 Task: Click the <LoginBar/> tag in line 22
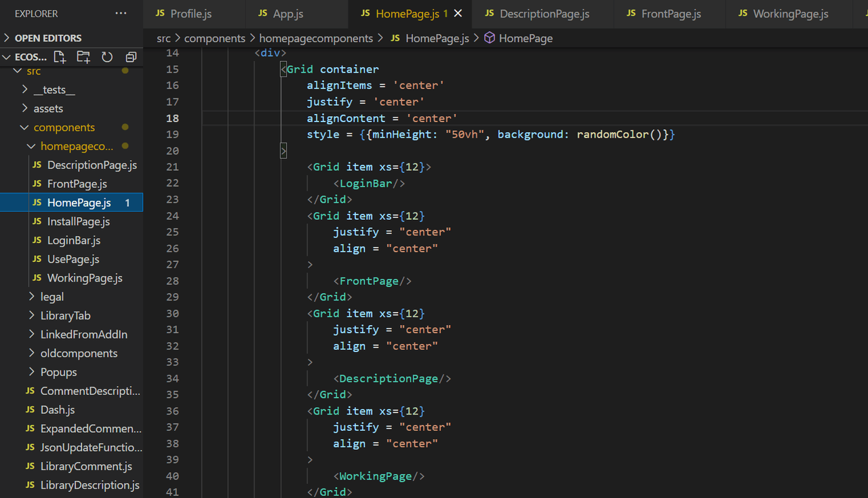click(369, 183)
